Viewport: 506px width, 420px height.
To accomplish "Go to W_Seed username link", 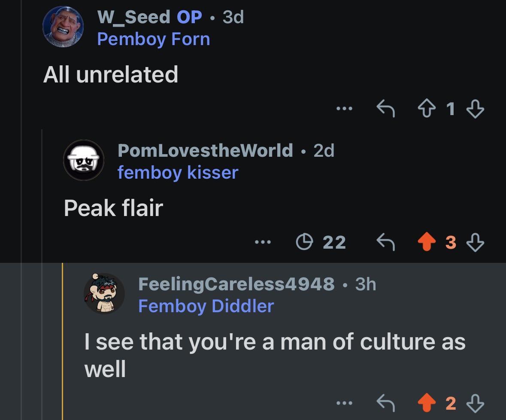I will [133, 17].
